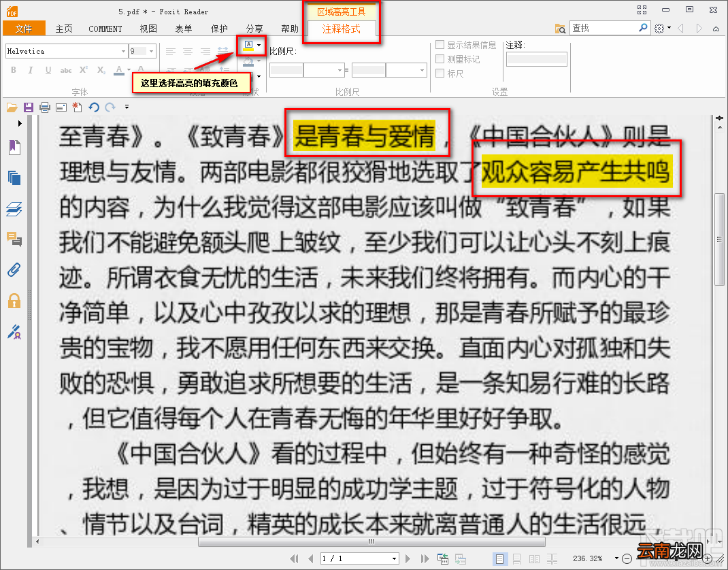Screen dimensions: 728x570
Task: Toggle full screen mode icon in title bar
Action: [642, 10]
